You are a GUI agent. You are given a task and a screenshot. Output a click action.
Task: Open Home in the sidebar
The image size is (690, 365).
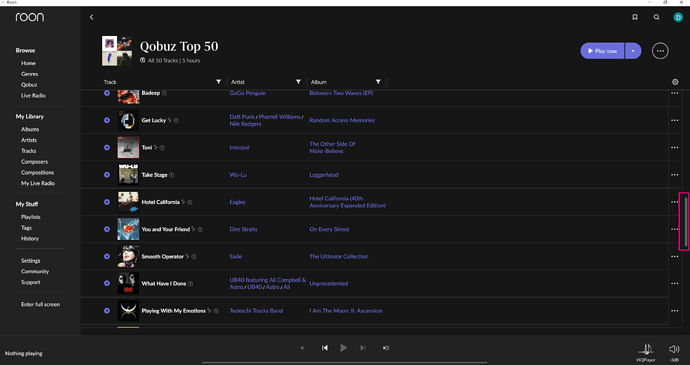point(29,63)
